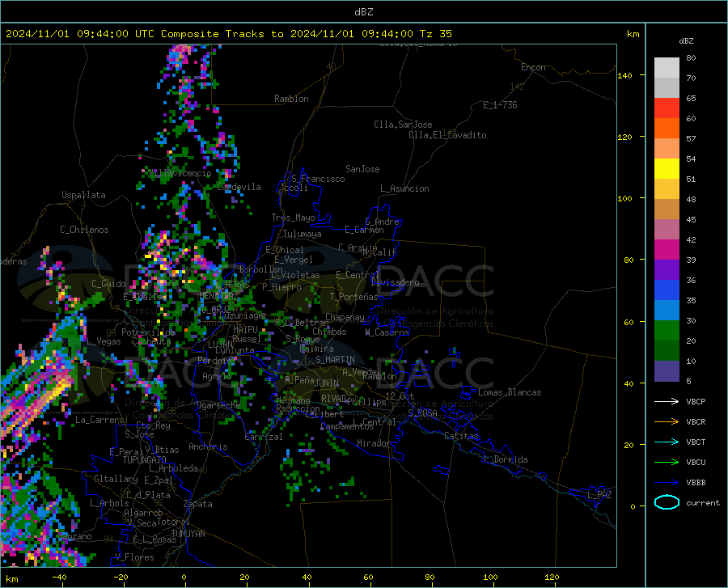This screenshot has height=588, width=728.
Task: Select the yellow 51 dBZ color swatch
Action: pos(667,169)
